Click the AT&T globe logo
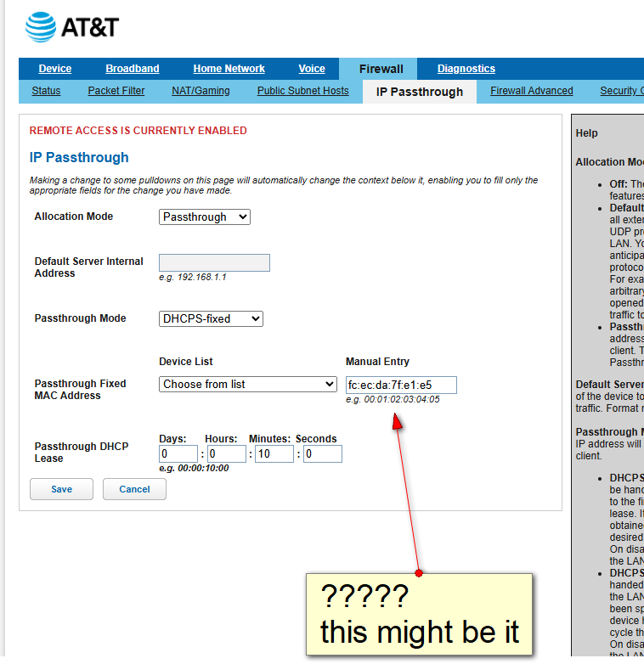 click(40, 27)
